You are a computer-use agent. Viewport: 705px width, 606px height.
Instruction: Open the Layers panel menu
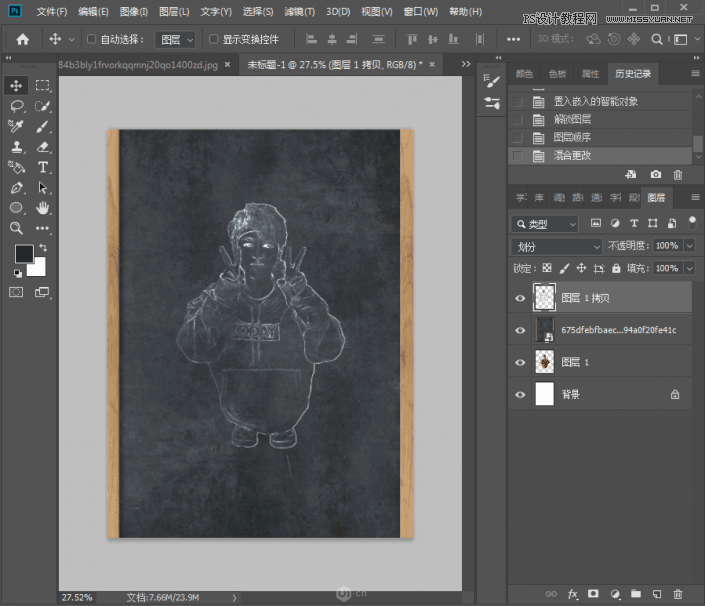695,197
